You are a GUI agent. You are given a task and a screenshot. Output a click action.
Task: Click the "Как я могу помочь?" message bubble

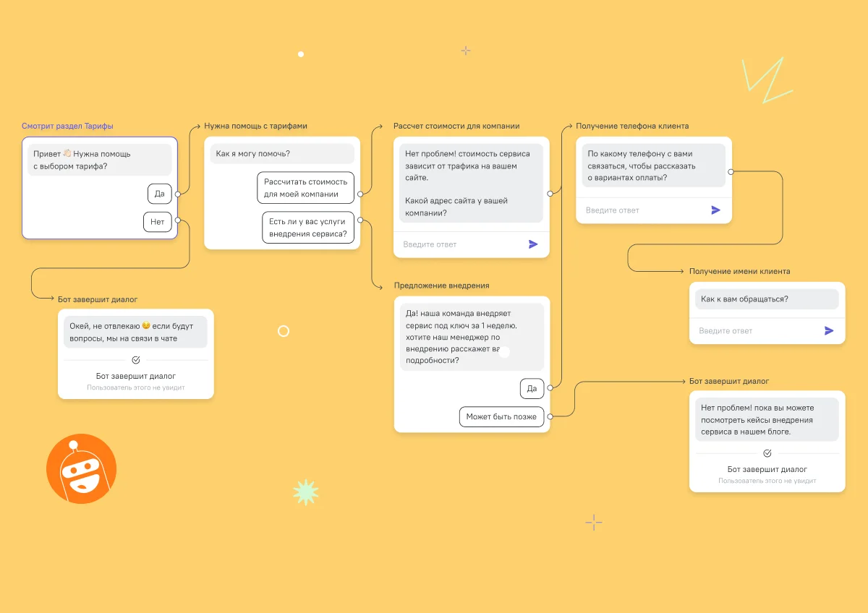283,154
